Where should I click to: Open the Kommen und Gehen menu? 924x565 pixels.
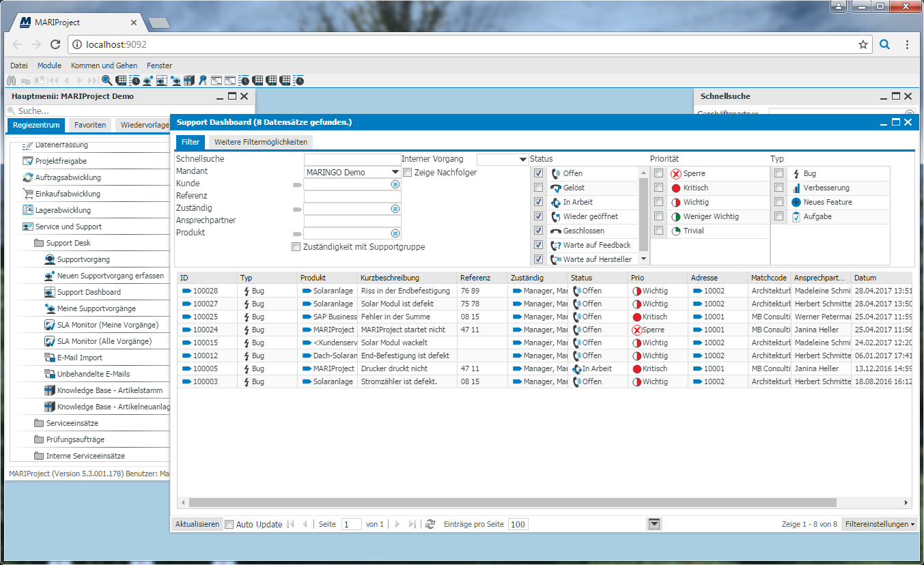tap(104, 66)
